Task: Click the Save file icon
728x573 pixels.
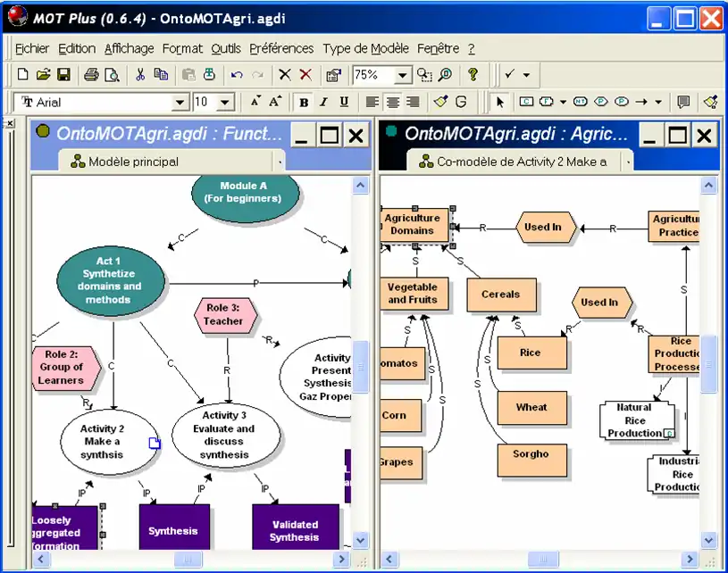Action: click(x=63, y=75)
